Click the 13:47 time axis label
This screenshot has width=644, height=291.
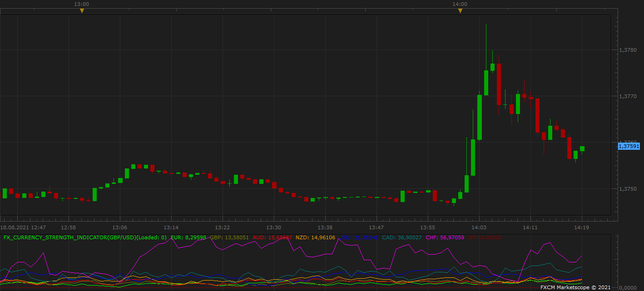(376, 227)
